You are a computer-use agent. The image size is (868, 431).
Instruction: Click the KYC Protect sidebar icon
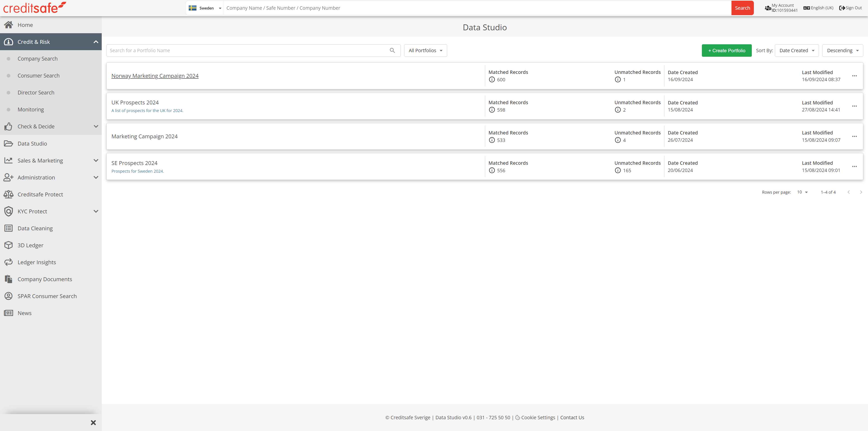pos(9,211)
